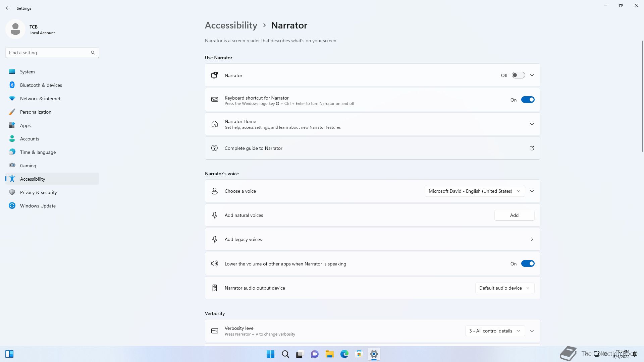The image size is (644, 362).
Task: Click the question mark guide icon
Action: point(215,148)
